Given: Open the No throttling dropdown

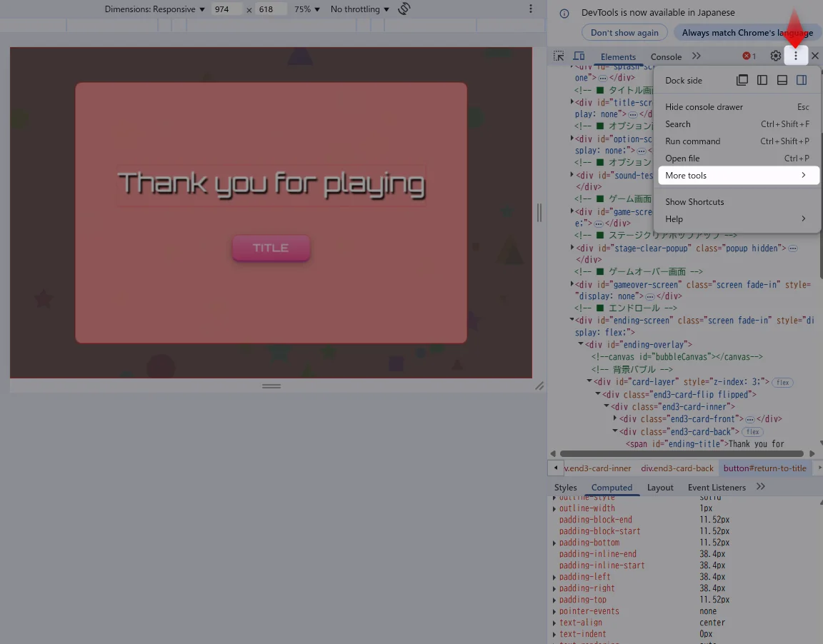Looking at the screenshot, I should pos(360,9).
